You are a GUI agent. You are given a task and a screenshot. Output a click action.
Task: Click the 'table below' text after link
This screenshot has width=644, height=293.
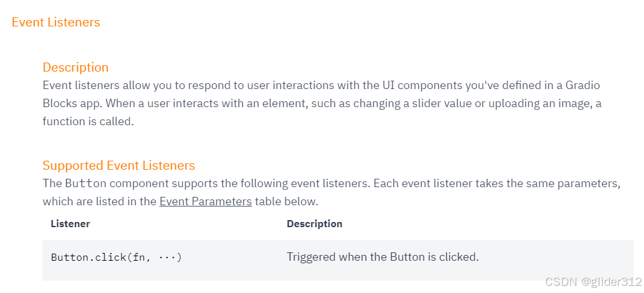286,201
